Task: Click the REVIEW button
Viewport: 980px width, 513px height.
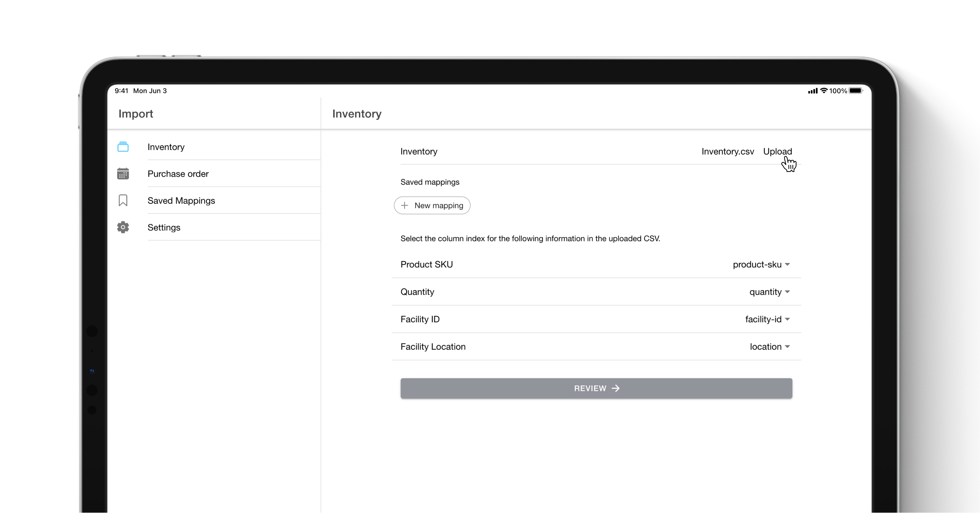Action: [x=596, y=388]
